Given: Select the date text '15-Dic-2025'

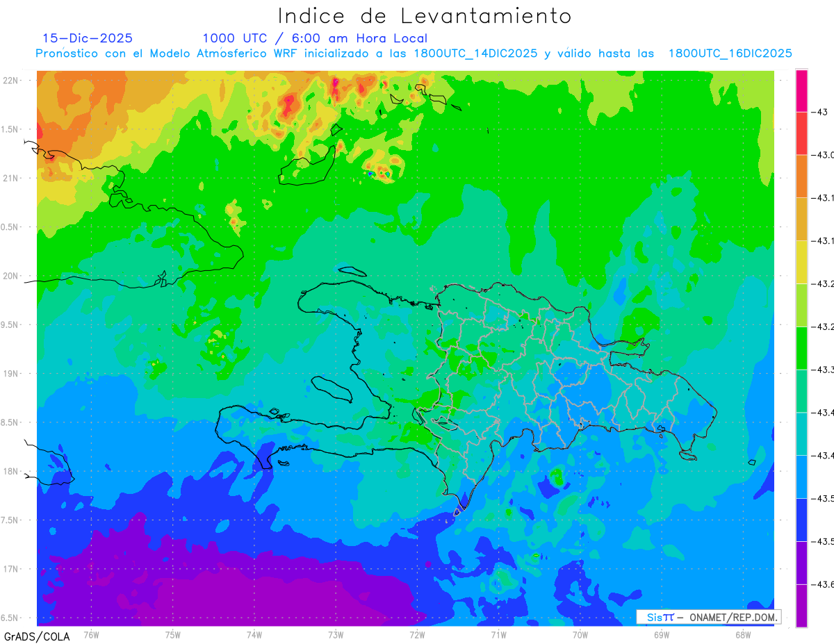Looking at the screenshot, I should coord(88,38).
